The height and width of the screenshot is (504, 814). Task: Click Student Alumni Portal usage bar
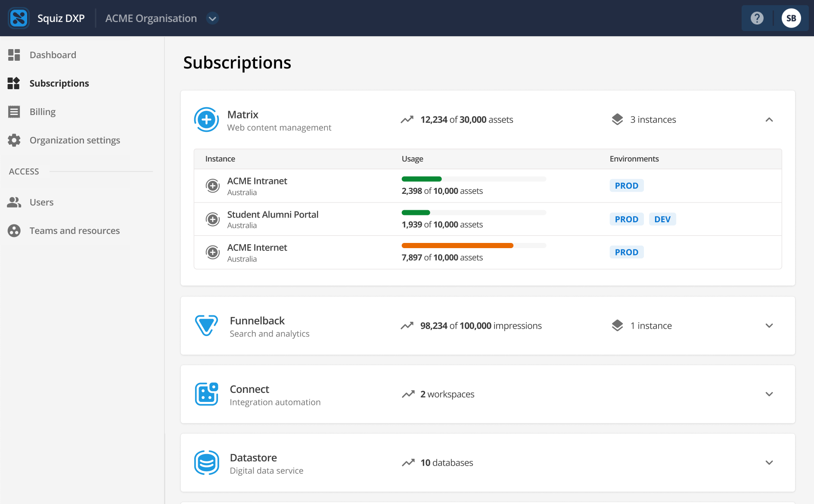click(x=416, y=212)
